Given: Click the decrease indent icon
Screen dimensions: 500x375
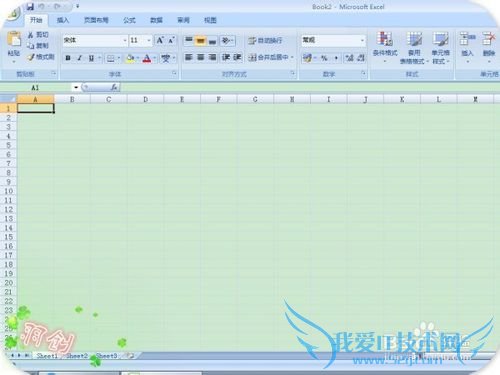Looking at the screenshot, I should coord(226,57).
